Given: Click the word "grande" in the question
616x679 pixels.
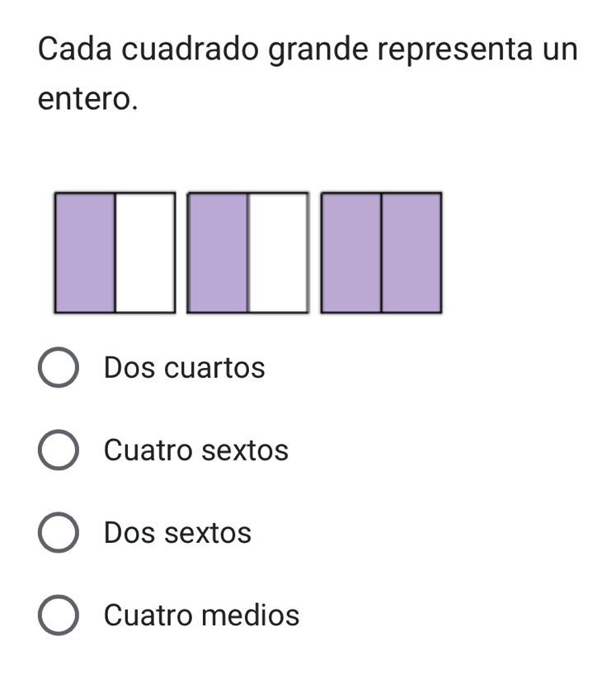Looking at the screenshot, I should pos(318,50).
